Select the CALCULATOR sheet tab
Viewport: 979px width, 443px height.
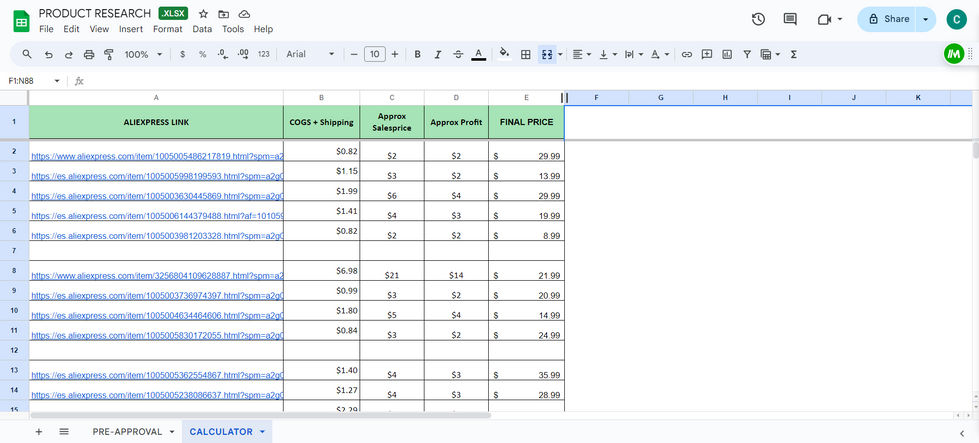tap(222, 431)
